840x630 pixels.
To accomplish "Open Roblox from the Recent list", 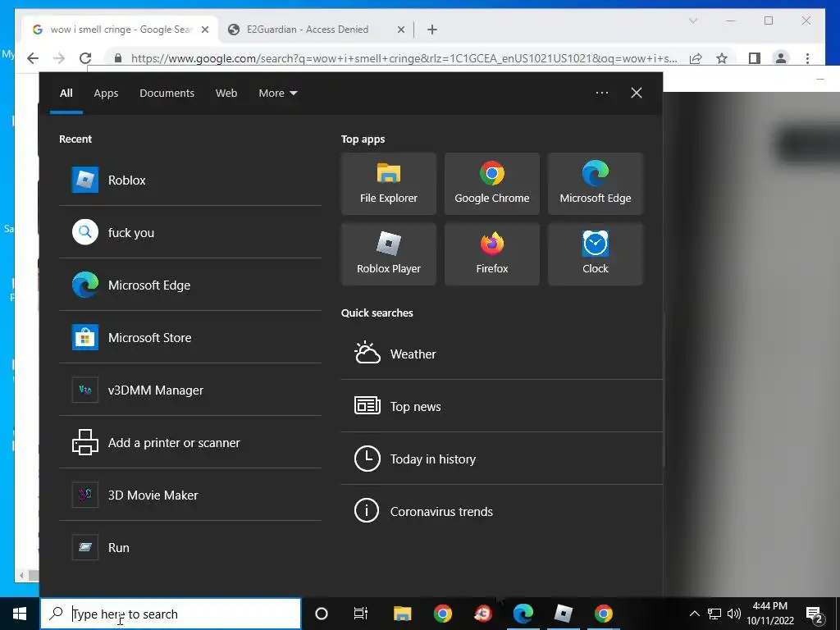I will coord(190,180).
